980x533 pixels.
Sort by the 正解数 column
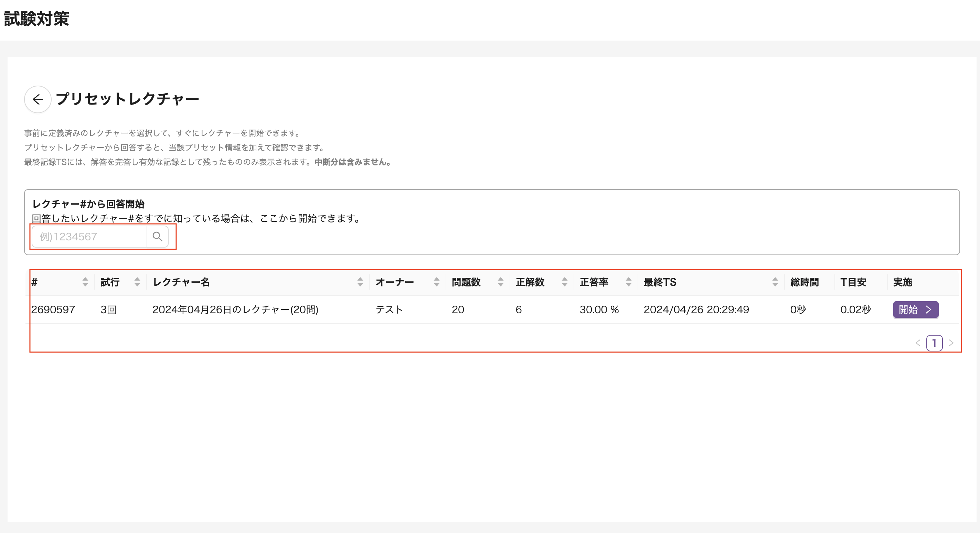[564, 282]
